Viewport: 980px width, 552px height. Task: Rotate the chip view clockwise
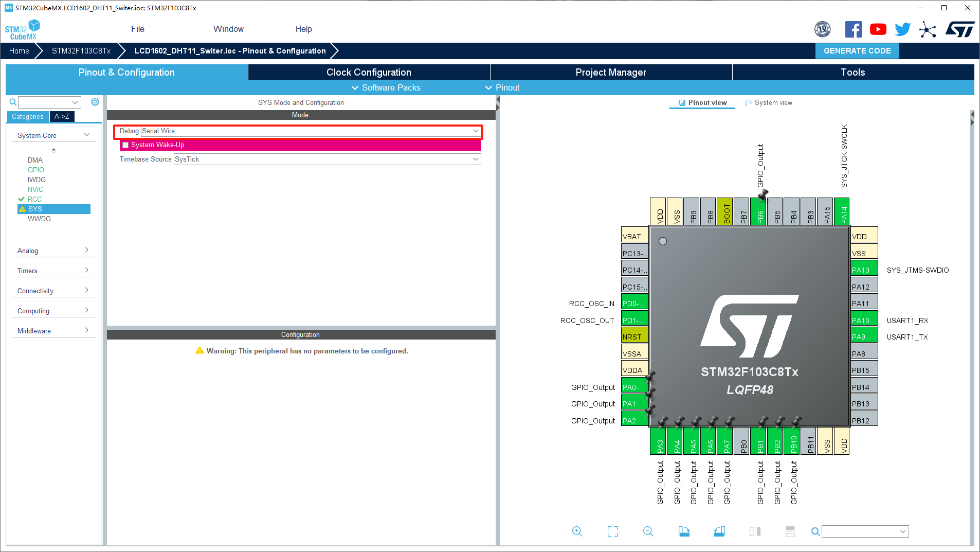pos(684,531)
